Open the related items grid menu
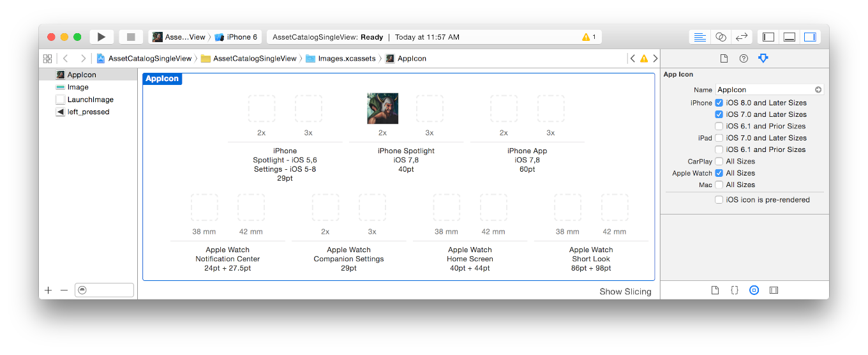Screen dimensions: 868x355 [x=47, y=58]
